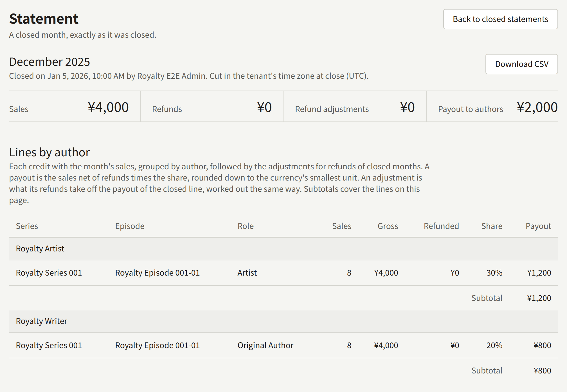Click the Payout to authors ¥2,000 value
Viewport: 567px width, 392px height.
(537, 107)
